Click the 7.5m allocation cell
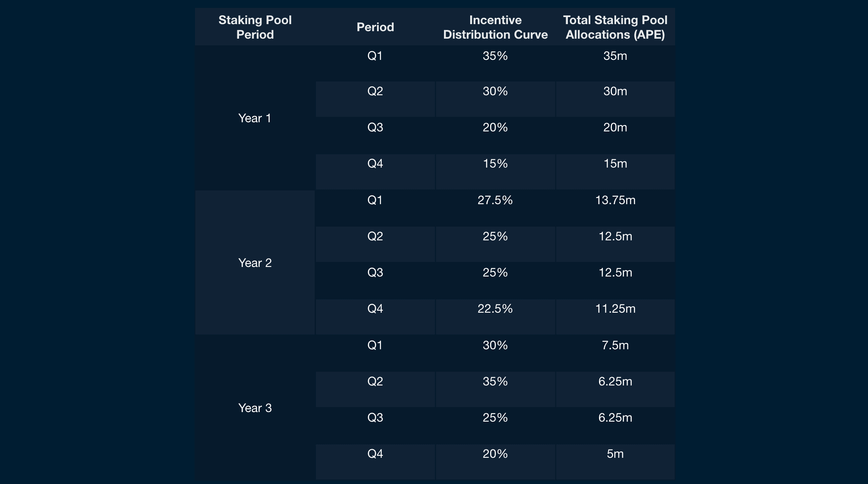868x484 pixels. [x=615, y=346]
